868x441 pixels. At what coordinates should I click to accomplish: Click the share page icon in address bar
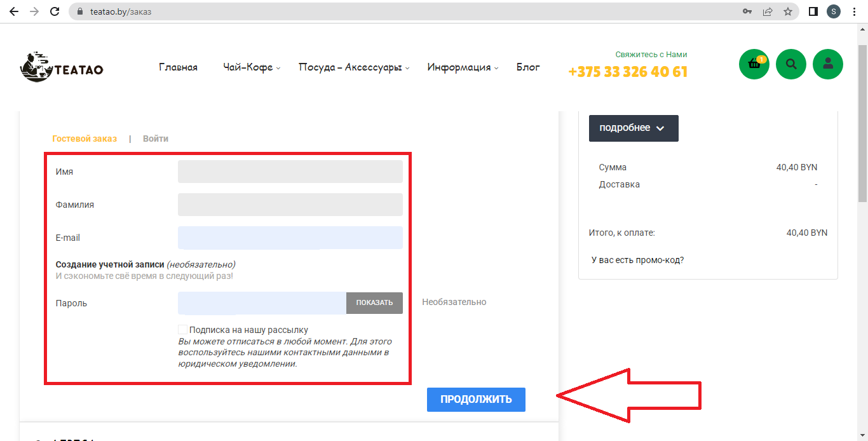(x=768, y=11)
